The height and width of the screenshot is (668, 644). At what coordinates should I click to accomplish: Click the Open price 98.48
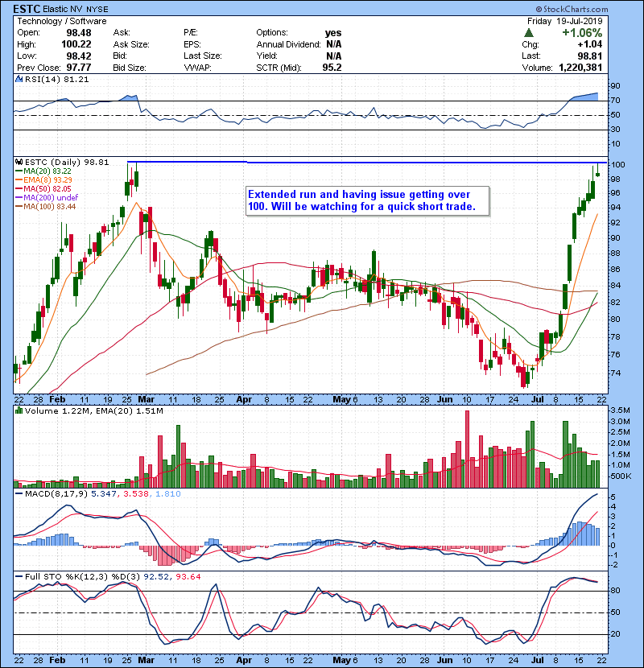79,33
